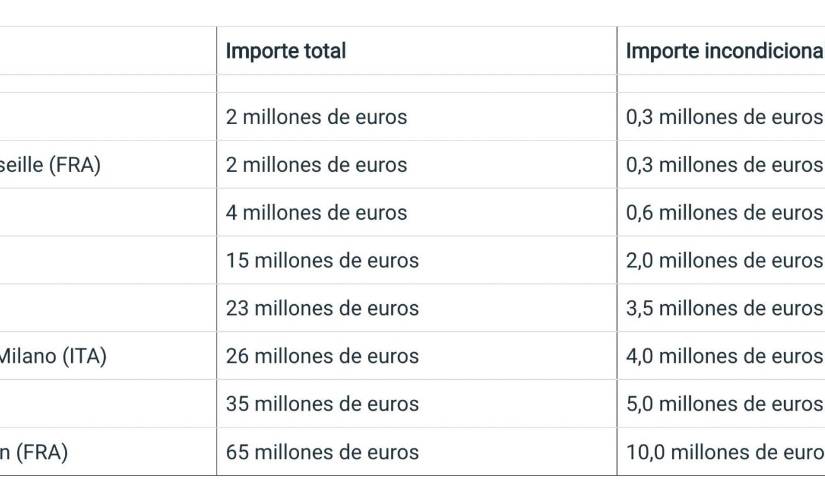The width and height of the screenshot is (825, 495).
Task: Select the Milano (ITA) club cell
Action: coord(53,357)
